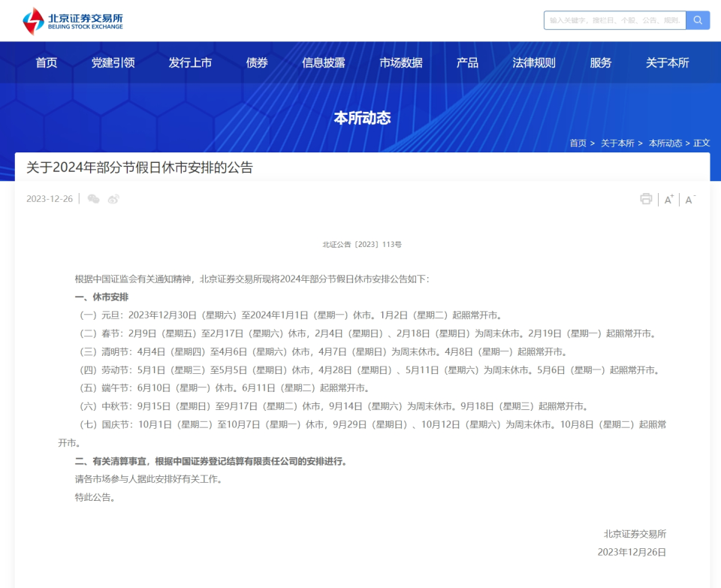Click the signed date 2023年12月26日
The image size is (721, 588).
632,552
